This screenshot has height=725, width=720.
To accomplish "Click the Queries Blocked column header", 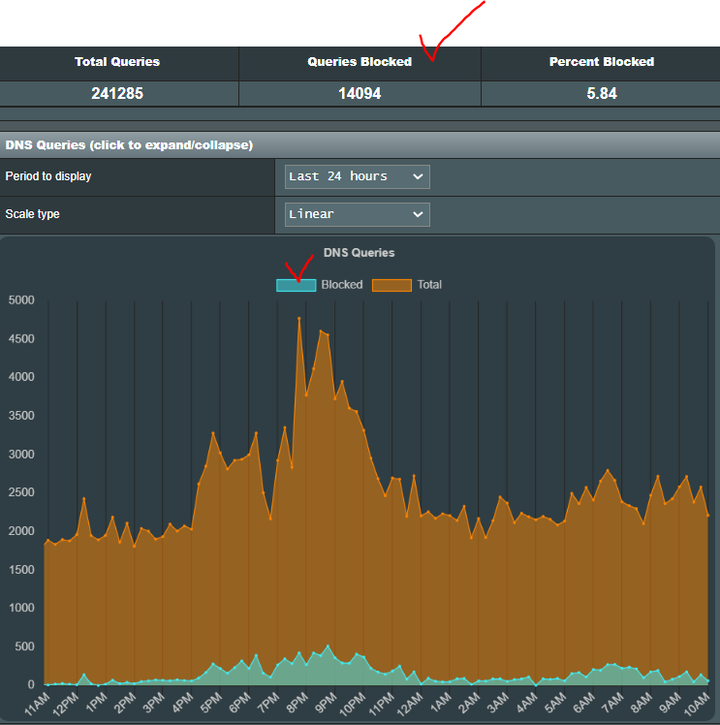I will tap(359, 62).
